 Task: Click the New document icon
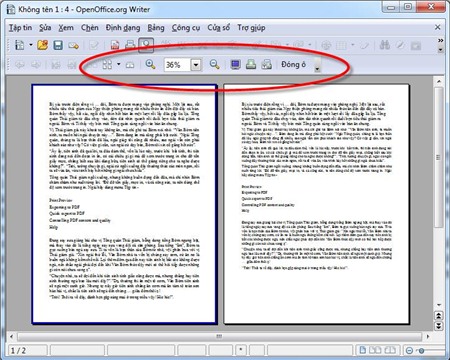tap(19, 45)
